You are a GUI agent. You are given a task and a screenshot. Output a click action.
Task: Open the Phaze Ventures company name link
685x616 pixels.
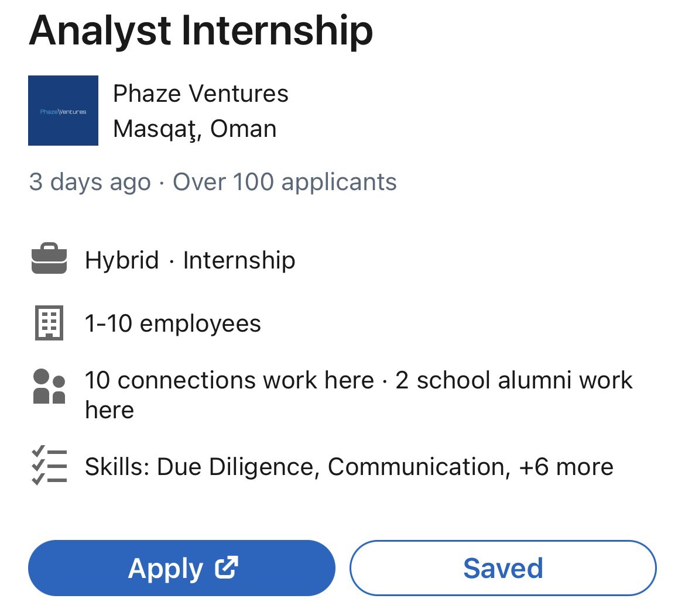coord(201,94)
